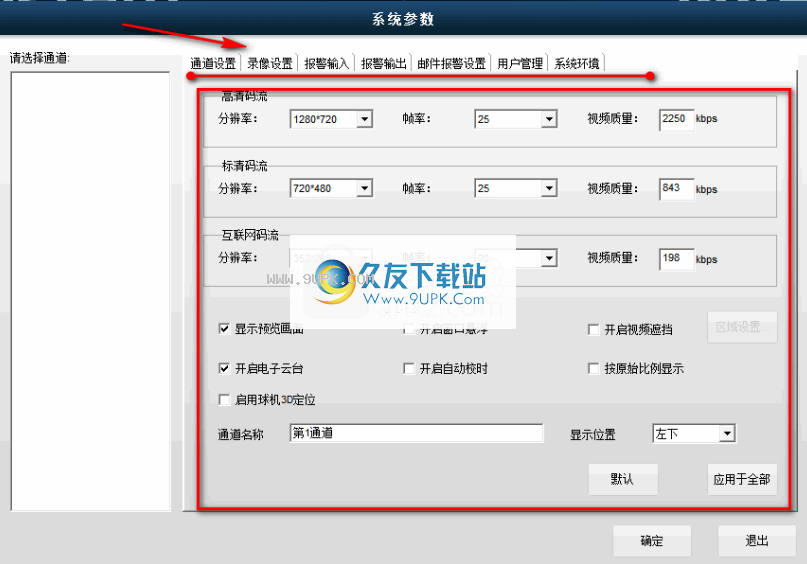
Task: Click the 区域设置 button
Action: click(x=742, y=327)
